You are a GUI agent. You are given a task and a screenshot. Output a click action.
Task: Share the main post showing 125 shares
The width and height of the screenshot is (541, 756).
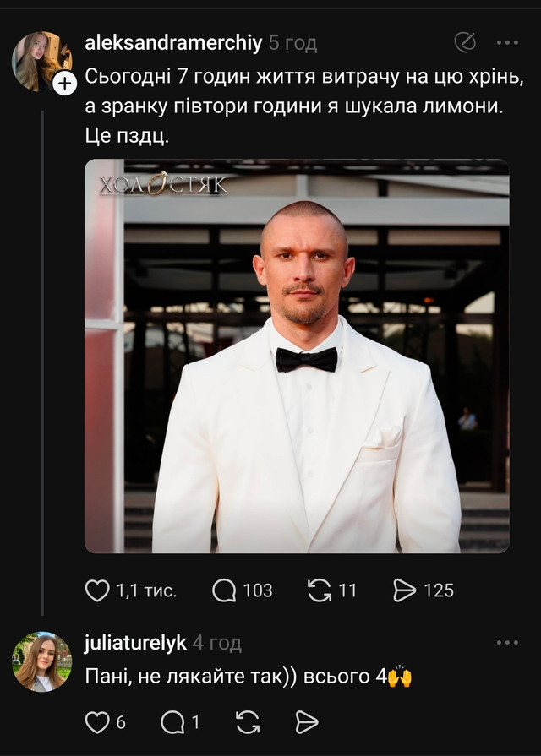405,590
